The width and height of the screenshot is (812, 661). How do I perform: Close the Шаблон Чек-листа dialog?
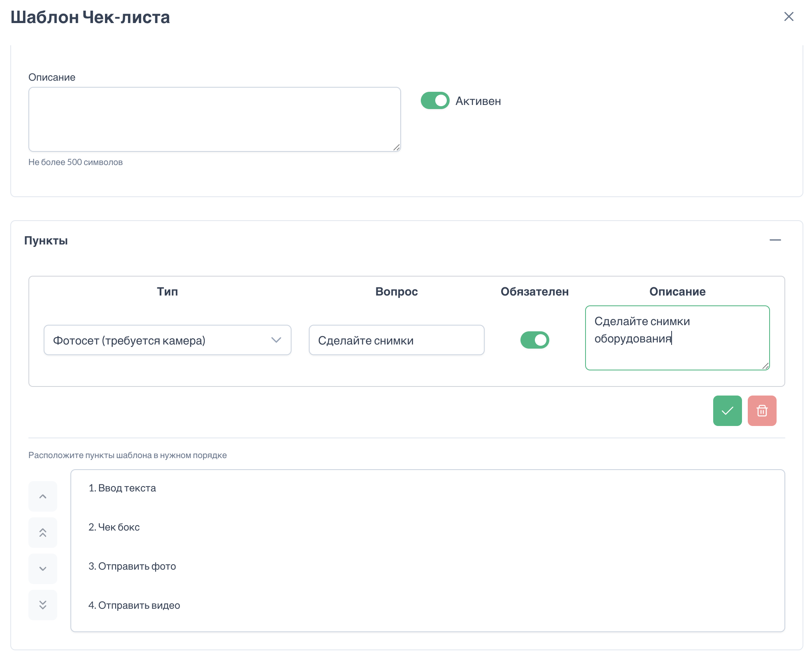click(x=789, y=17)
